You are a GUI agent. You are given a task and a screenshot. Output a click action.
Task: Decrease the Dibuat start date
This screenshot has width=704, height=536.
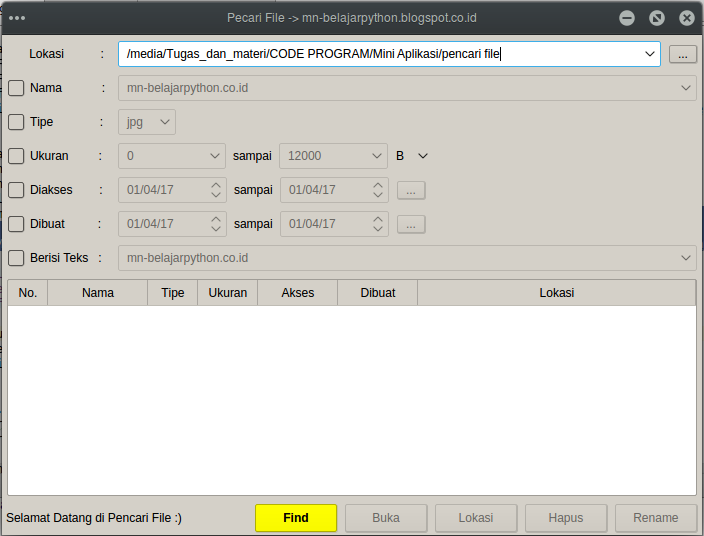click(216, 229)
